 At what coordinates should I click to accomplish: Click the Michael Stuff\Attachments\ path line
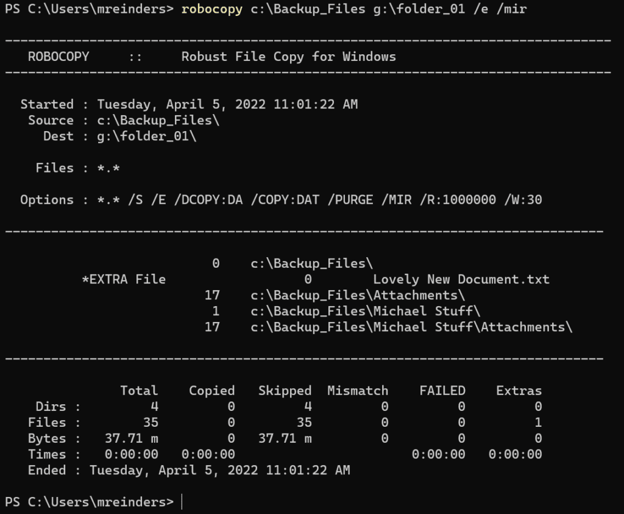411,327
